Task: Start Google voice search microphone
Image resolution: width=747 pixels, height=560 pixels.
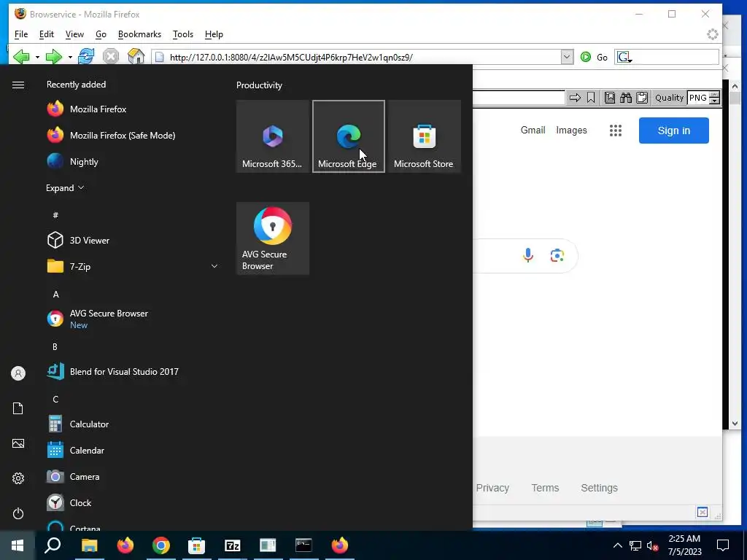Action: [528, 255]
